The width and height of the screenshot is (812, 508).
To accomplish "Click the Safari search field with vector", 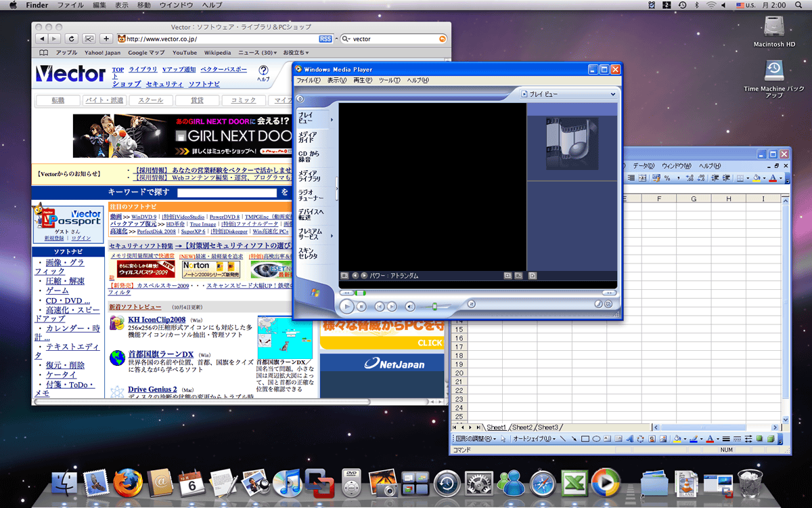I will tap(394, 39).
